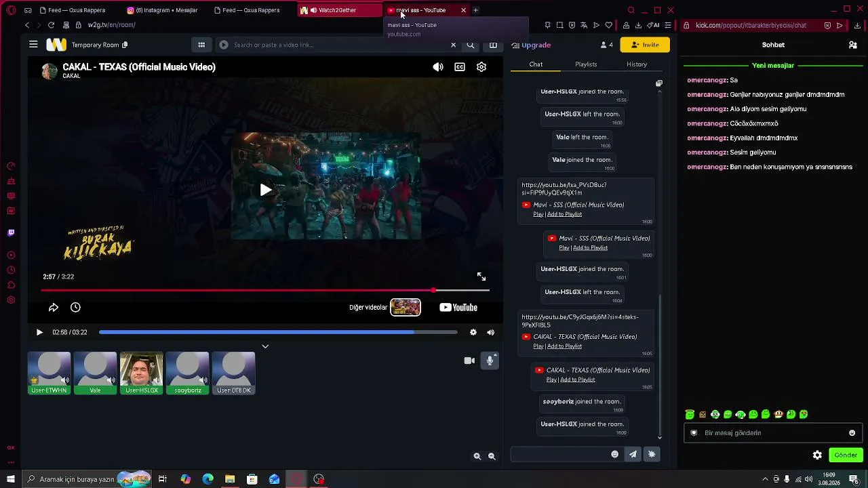Open the Watch2Gether hamburger menu

pyautogui.click(x=33, y=45)
